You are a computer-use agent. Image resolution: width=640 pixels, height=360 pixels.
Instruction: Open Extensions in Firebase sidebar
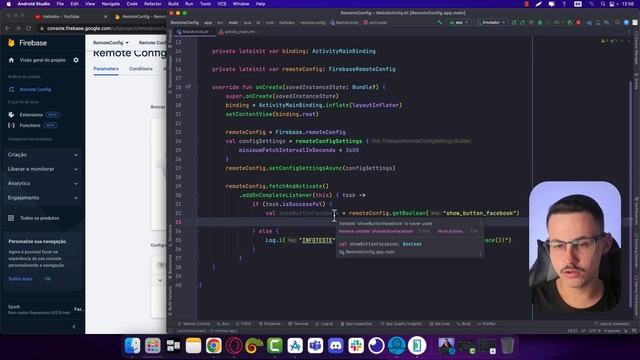coord(31,115)
